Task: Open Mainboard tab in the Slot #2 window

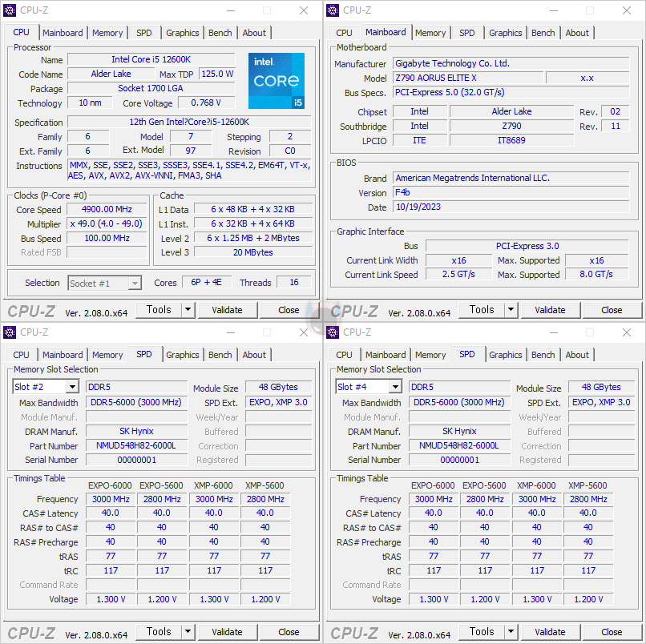Action: click(63, 355)
